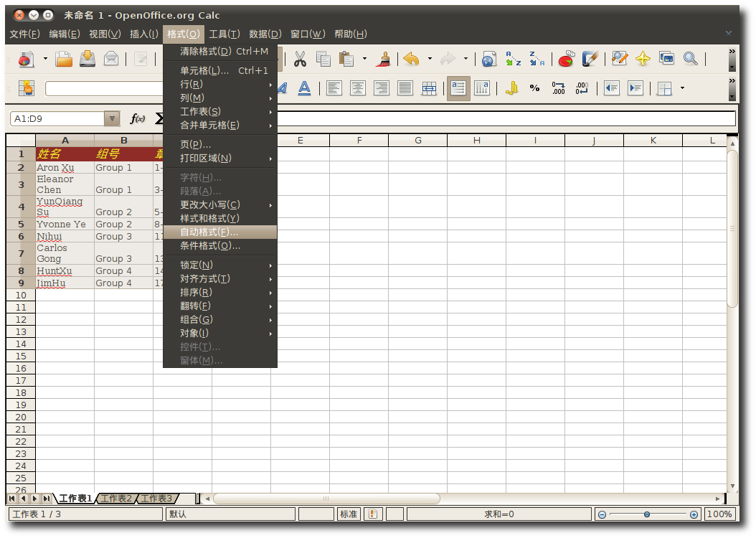The height and width of the screenshot is (538, 756).
Task: Open the 工具(T) menu
Action: point(225,34)
